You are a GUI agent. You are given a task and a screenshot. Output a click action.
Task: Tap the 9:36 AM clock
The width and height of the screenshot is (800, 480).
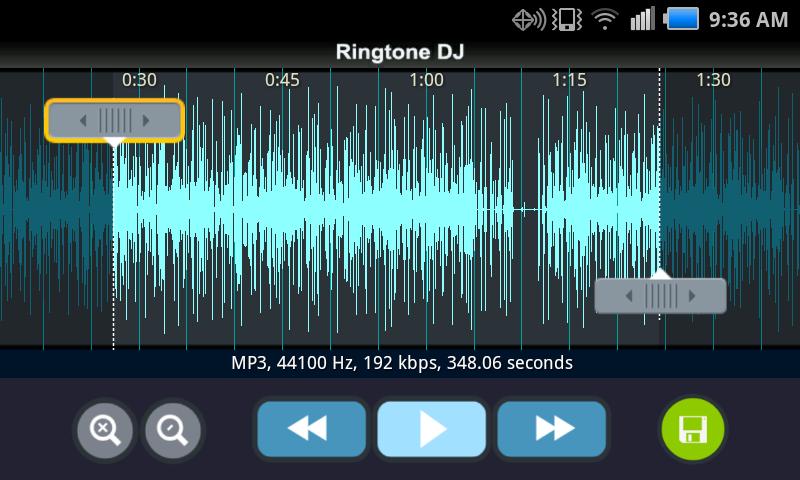(x=748, y=20)
